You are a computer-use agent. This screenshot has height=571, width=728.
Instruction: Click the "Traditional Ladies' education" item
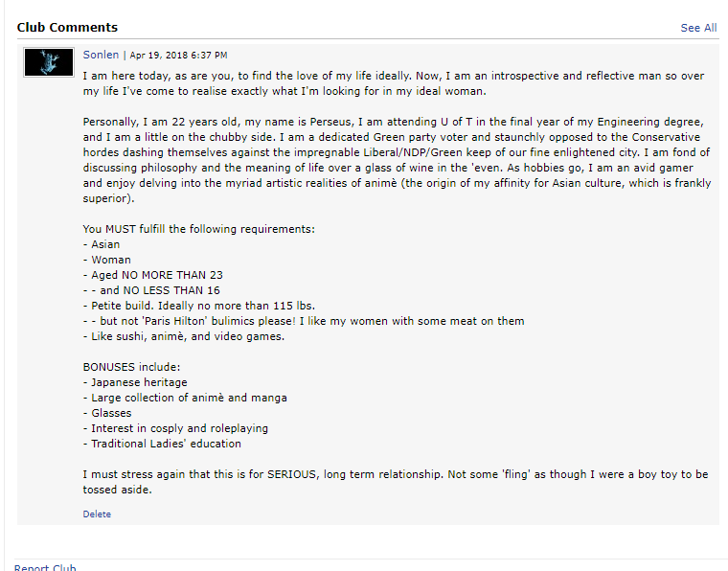[162, 444]
